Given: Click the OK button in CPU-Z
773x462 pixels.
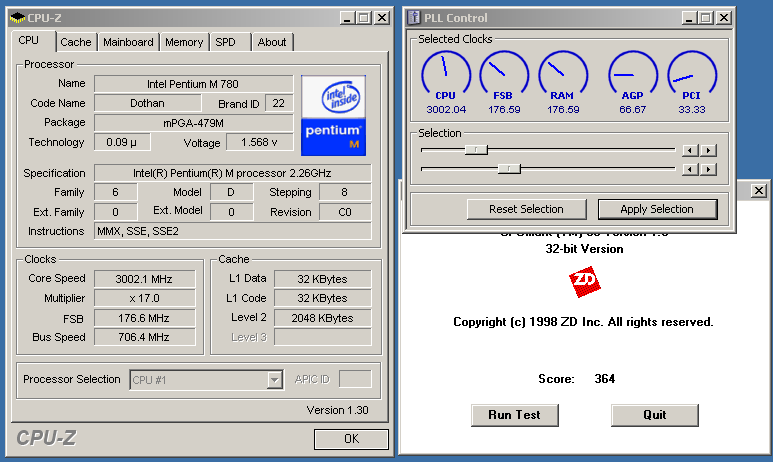Looking at the screenshot, I should [x=351, y=439].
